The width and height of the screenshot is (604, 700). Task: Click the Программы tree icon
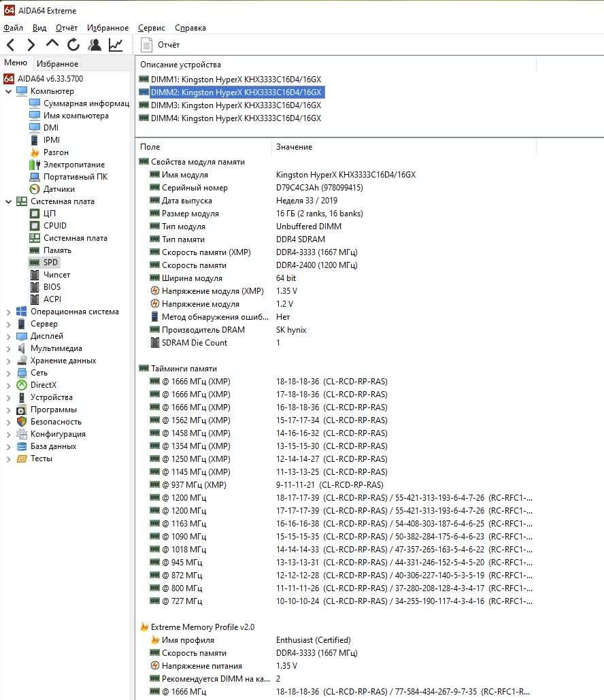[x=22, y=410]
